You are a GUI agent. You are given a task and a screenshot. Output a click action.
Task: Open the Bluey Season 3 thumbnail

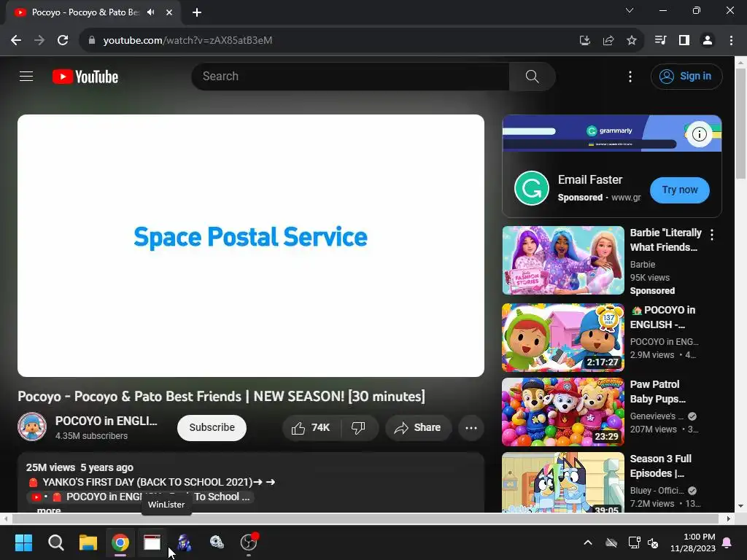point(563,482)
